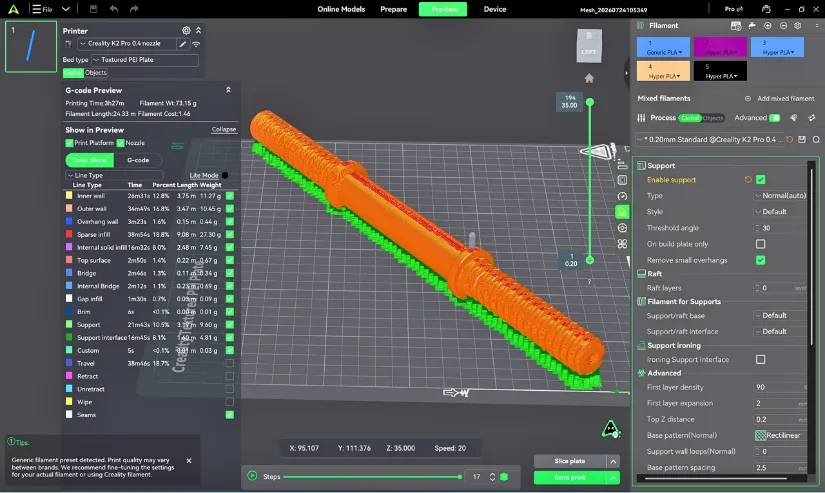825x493 pixels.
Task: Select filament slot 4 orange Hyper PLA
Action: (x=663, y=71)
